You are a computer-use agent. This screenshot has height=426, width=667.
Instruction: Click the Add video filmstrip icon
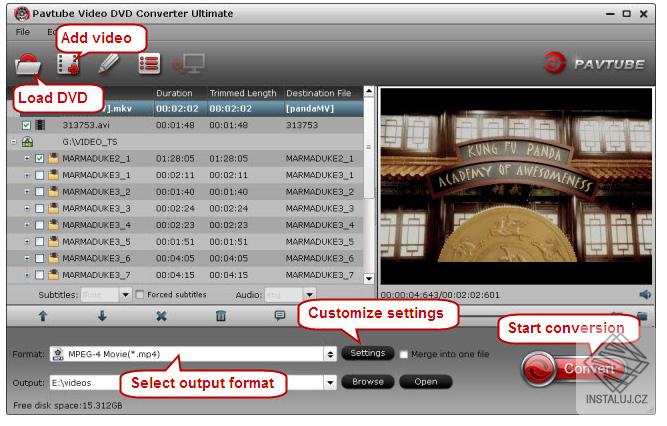click(x=68, y=65)
